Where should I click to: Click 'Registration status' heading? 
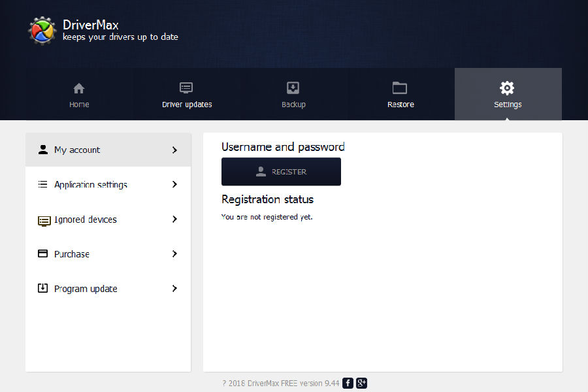point(267,199)
